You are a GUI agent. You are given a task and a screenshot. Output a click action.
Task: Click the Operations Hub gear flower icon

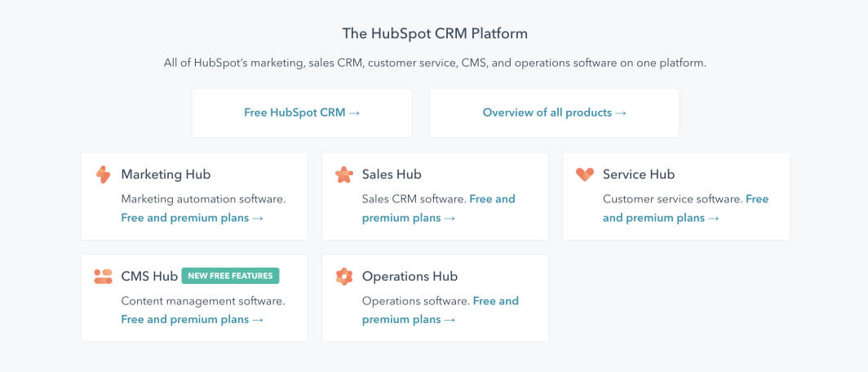[x=343, y=277]
